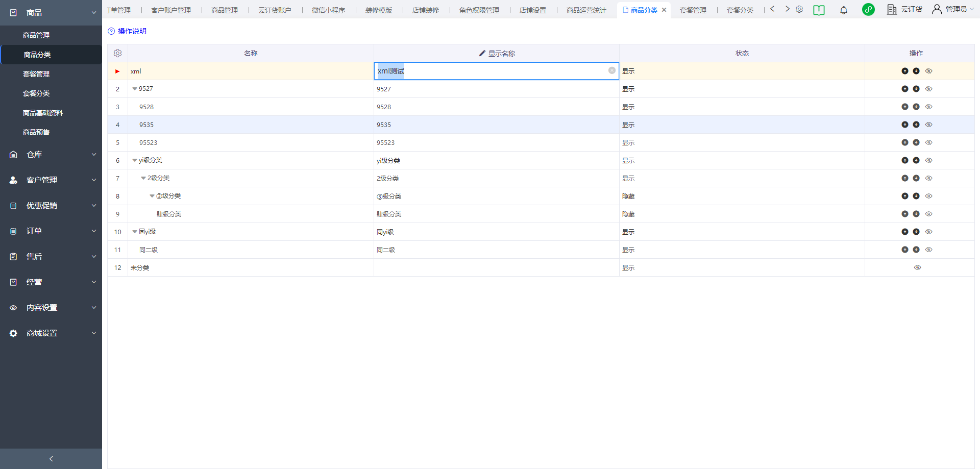Collapse the yi级分类 tree node
The height and width of the screenshot is (469, 980).
pos(135,160)
